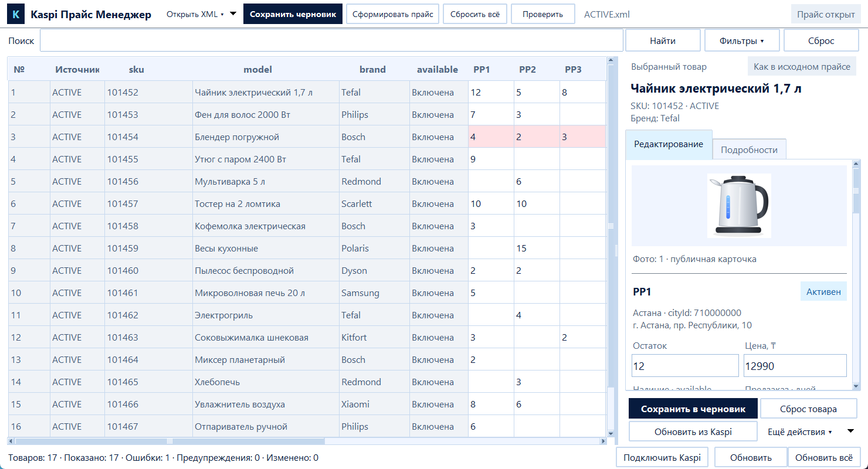Focus the Поиск search field
Screen dimensions: 868x469
(x=331, y=41)
